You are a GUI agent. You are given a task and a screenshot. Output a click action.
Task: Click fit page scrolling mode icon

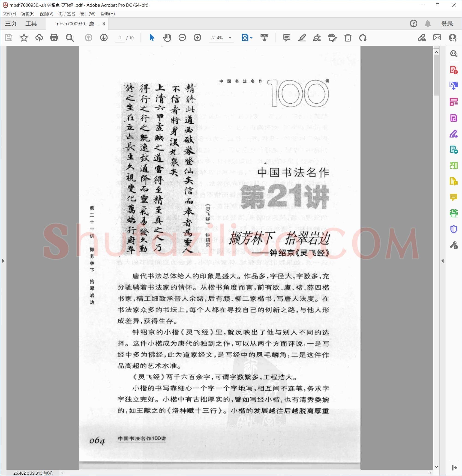pos(245,38)
